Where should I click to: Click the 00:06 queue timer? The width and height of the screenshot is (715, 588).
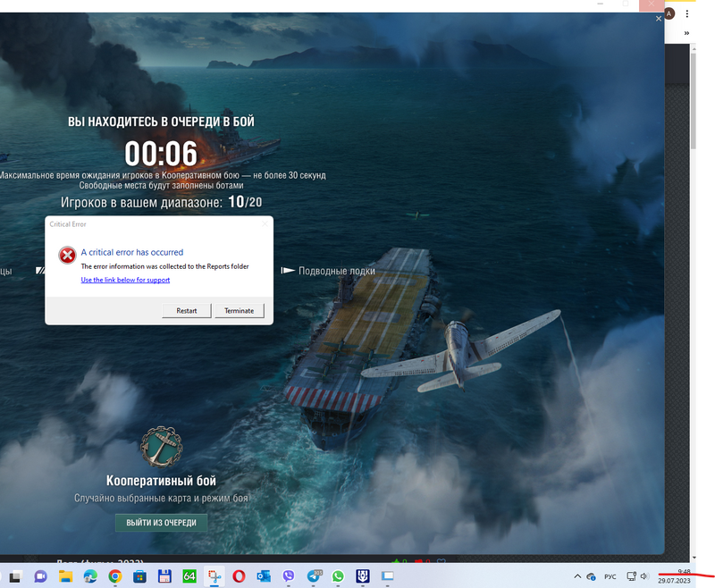tap(161, 153)
